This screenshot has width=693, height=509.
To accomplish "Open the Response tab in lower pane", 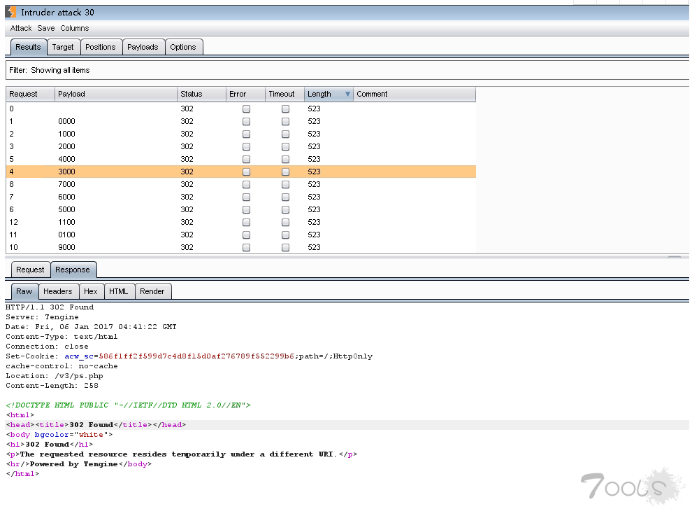I will pyautogui.click(x=73, y=270).
